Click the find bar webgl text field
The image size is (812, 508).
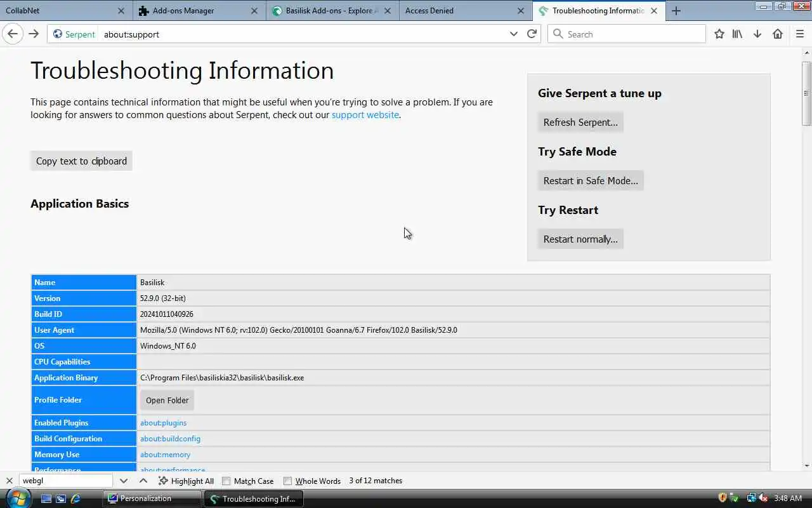65,481
